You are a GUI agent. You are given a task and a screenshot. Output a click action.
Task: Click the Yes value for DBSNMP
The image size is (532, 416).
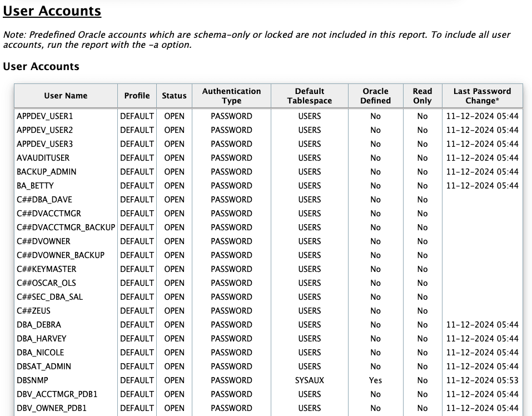click(x=375, y=380)
